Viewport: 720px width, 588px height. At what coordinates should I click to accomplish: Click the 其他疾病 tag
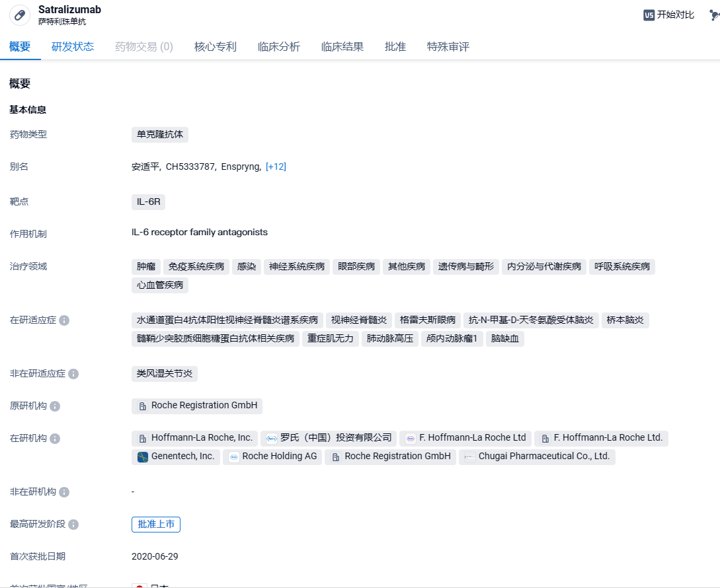(407, 267)
